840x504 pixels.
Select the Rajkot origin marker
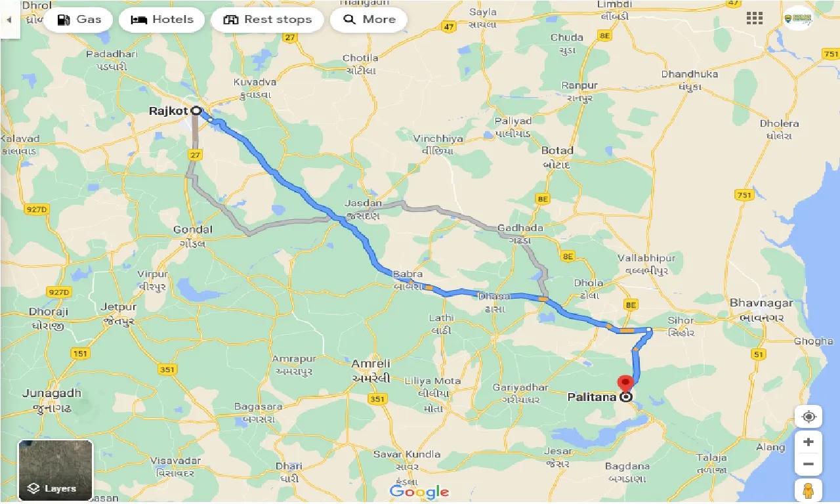[x=196, y=111]
